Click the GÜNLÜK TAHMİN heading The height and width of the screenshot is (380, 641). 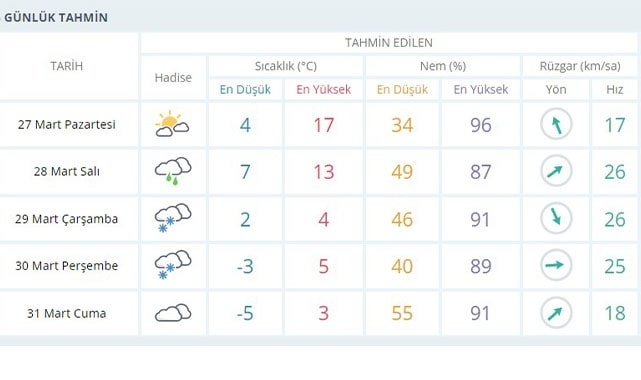[56, 18]
